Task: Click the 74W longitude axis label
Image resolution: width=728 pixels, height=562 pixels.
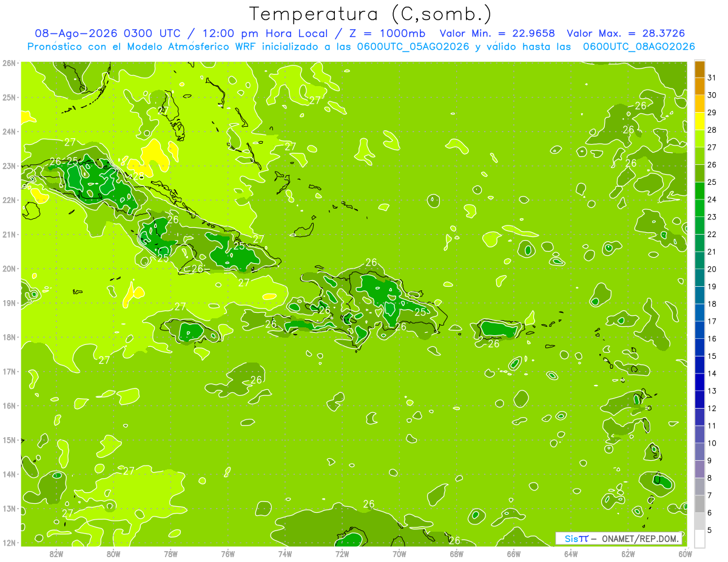Action: (285, 554)
